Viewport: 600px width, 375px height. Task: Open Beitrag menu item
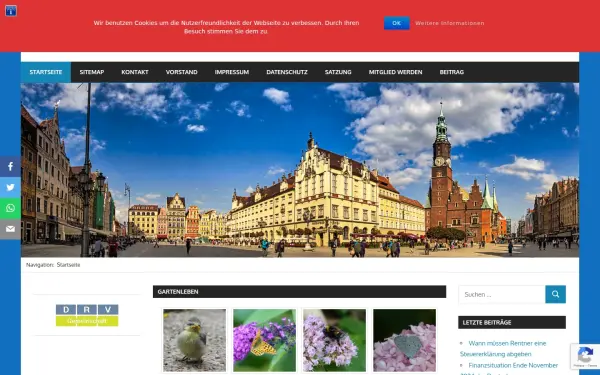click(452, 72)
